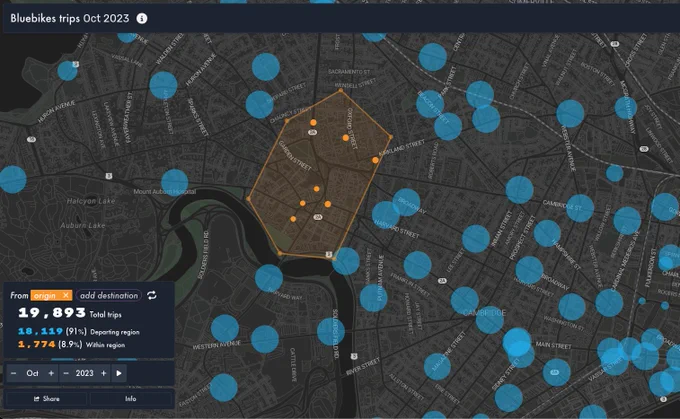Click the Main Street map label
Image resolution: width=680 pixels, height=419 pixels.
pos(553,345)
